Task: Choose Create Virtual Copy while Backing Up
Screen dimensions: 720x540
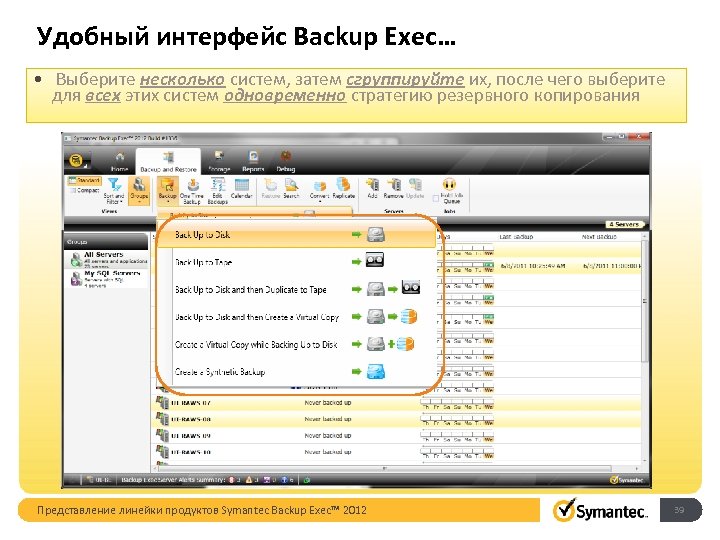Action: (x=296, y=344)
